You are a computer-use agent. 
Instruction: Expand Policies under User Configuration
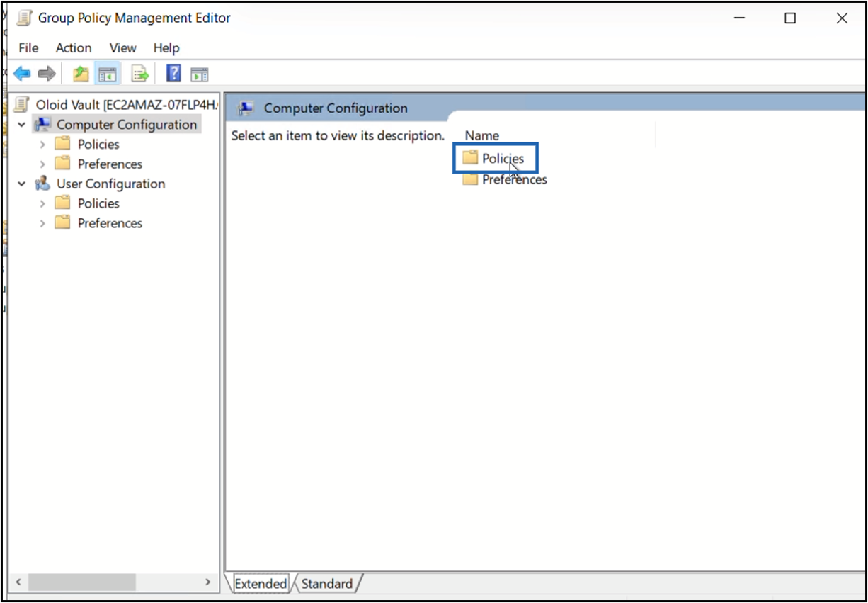click(x=42, y=204)
